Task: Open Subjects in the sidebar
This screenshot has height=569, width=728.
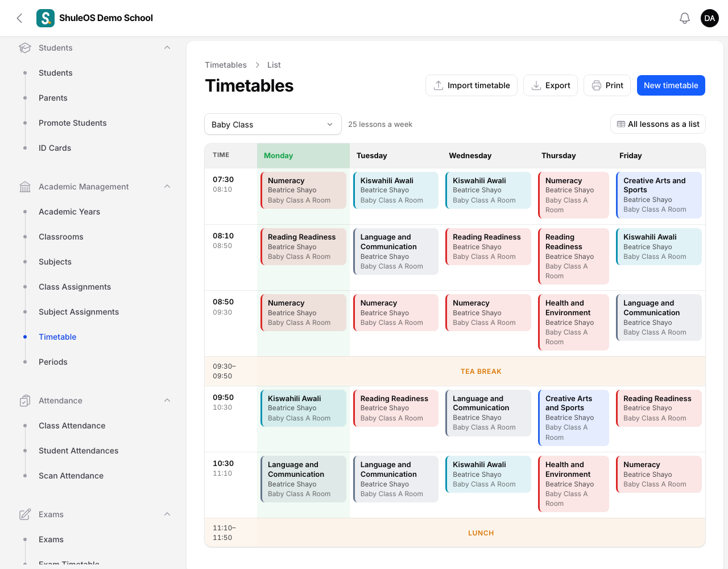Action: tap(55, 262)
